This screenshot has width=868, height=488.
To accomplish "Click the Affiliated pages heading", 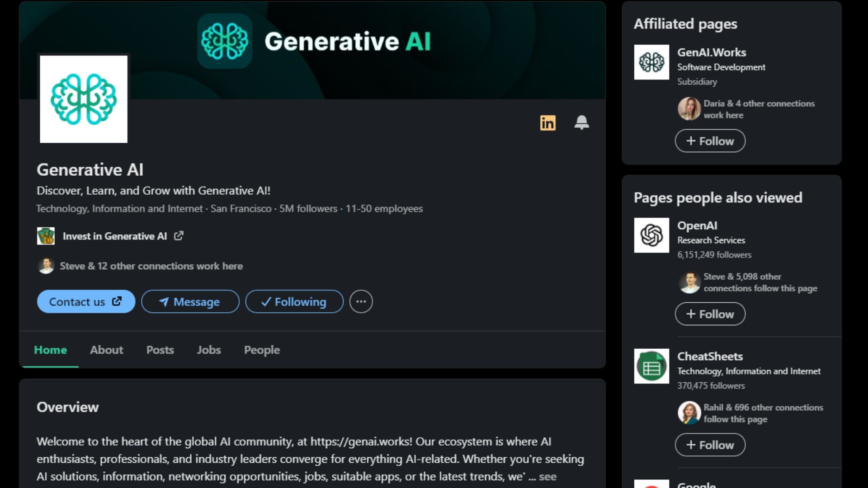I will [685, 24].
